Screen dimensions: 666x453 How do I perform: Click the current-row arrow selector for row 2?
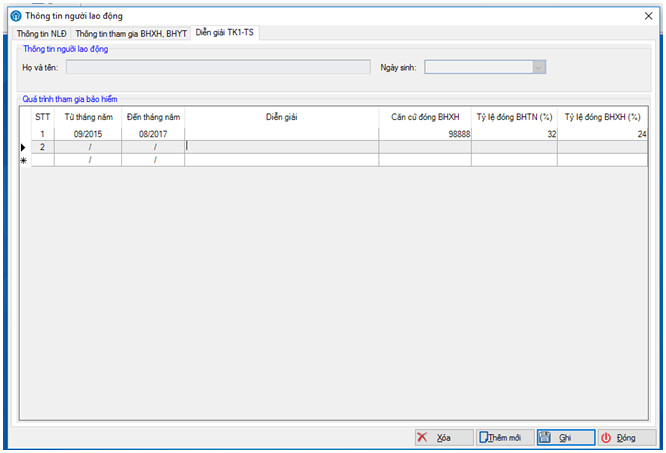pos(25,147)
